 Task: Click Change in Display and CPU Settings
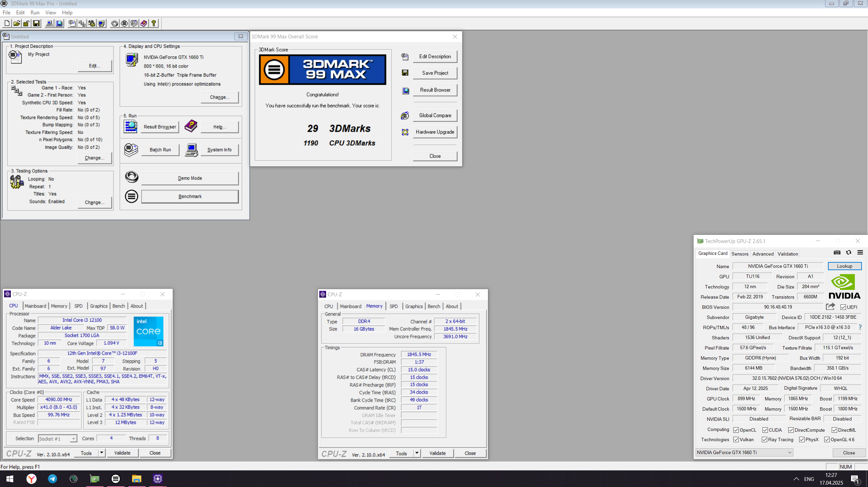(x=220, y=97)
